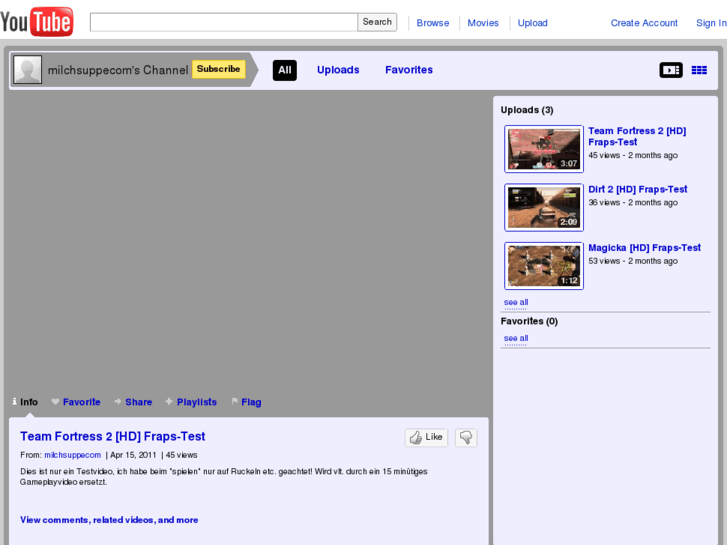
Task: Click see all under Uploads
Action: [x=516, y=302]
